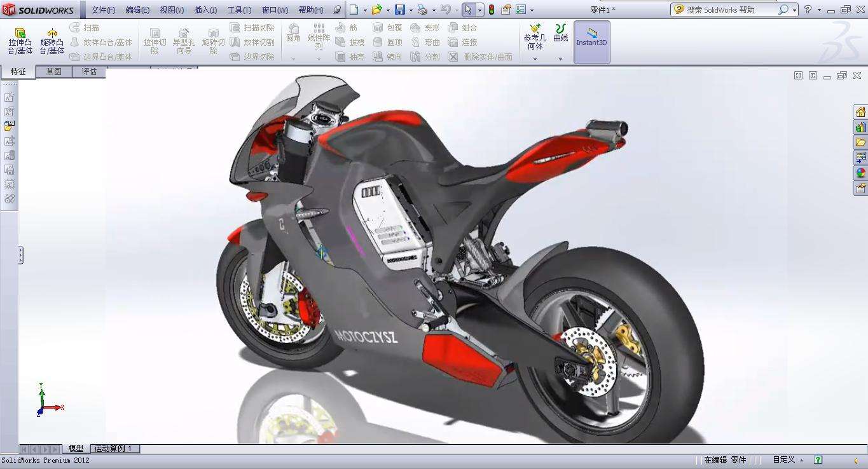Switch to the 评估 evaluate tab
Viewport: 868px width, 469px height.
click(x=89, y=72)
